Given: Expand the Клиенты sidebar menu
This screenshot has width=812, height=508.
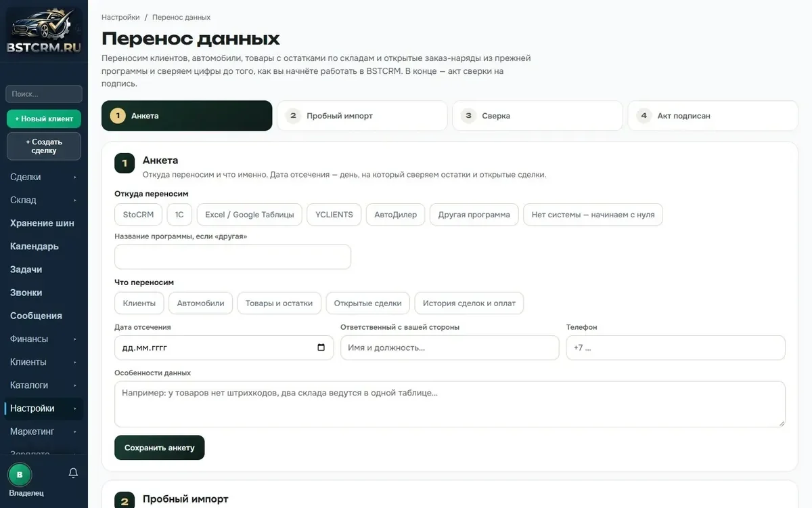Looking at the screenshot, I should point(43,362).
